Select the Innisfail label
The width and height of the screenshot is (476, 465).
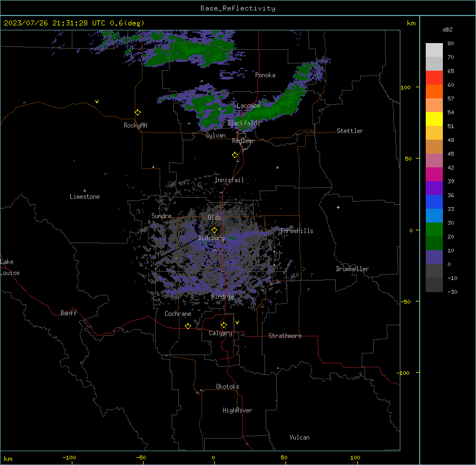point(229,180)
